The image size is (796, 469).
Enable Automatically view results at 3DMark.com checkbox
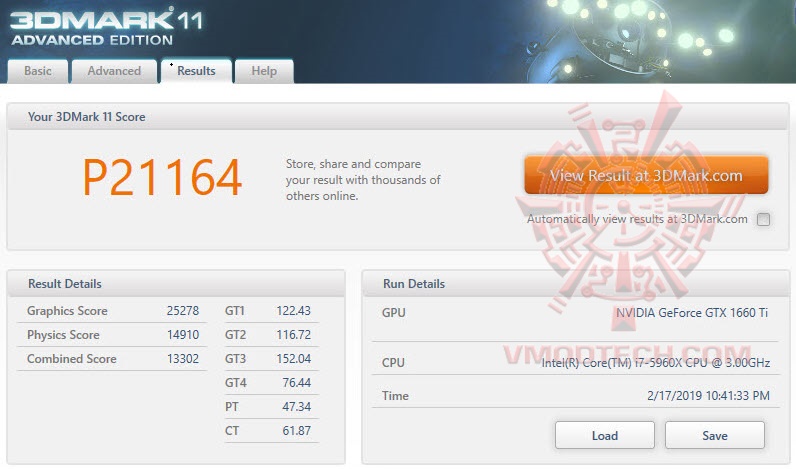point(763,219)
